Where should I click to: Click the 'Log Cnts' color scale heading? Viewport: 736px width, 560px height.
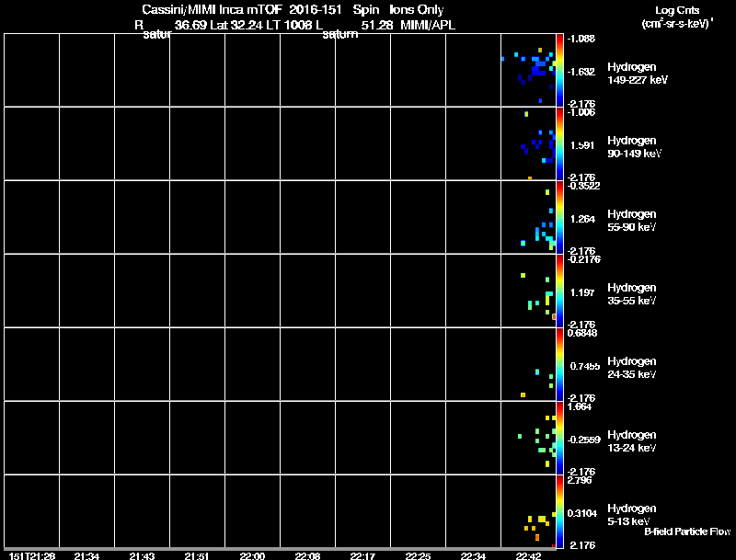click(x=677, y=10)
